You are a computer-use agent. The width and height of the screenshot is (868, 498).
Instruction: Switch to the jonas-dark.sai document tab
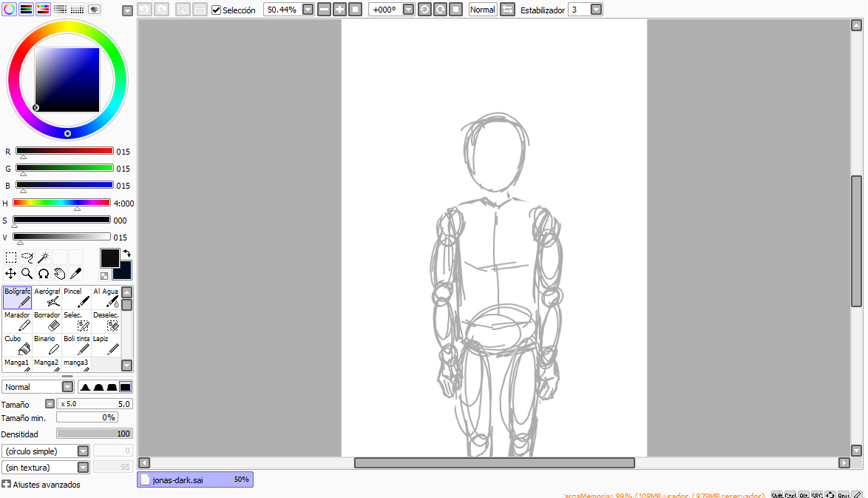click(x=195, y=480)
